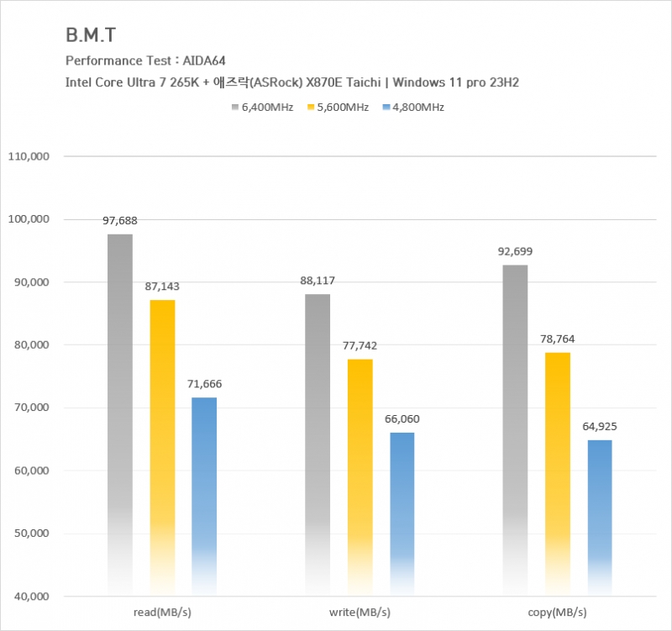Select the write(MB/s) axis label
This screenshot has width=672, height=631.
pos(360,613)
